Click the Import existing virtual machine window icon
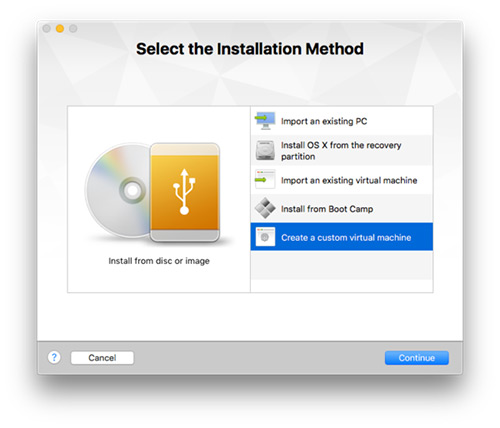 pyautogui.click(x=265, y=180)
